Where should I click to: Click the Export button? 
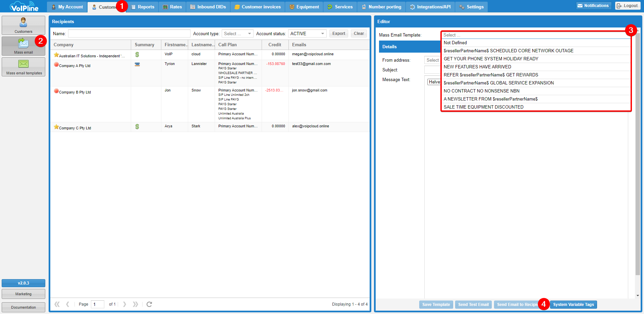[338, 34]
